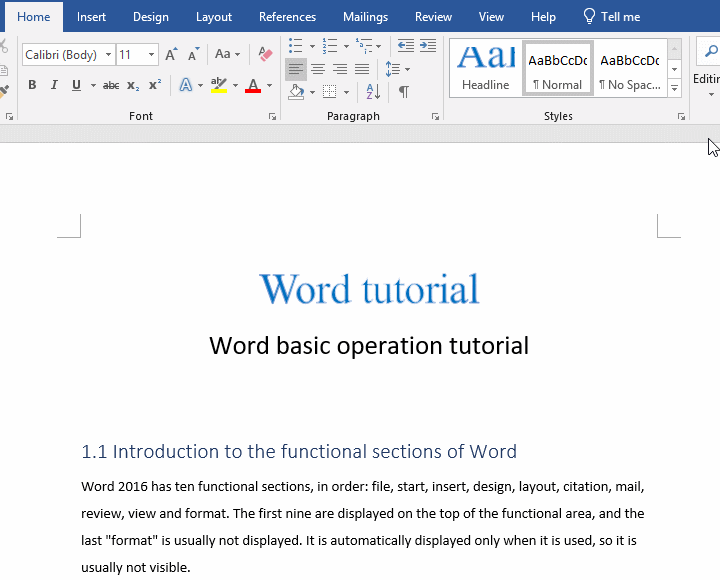Expand underline style dropdown arrow
The image size is (720, 580).
coord(93,85)
